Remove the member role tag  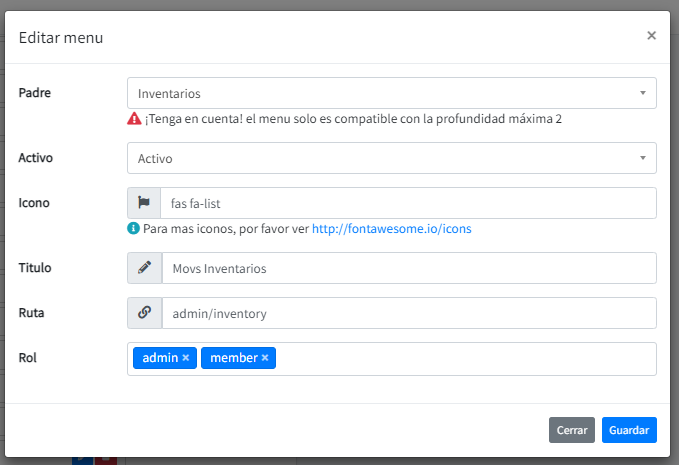pyautogui.click(x=265, y=358)
